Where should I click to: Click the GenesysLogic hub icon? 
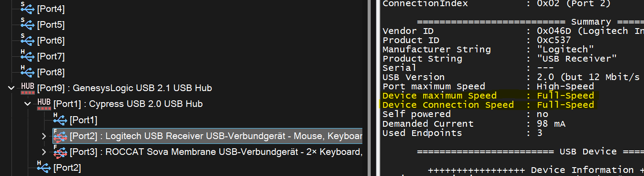coord(27,88)
